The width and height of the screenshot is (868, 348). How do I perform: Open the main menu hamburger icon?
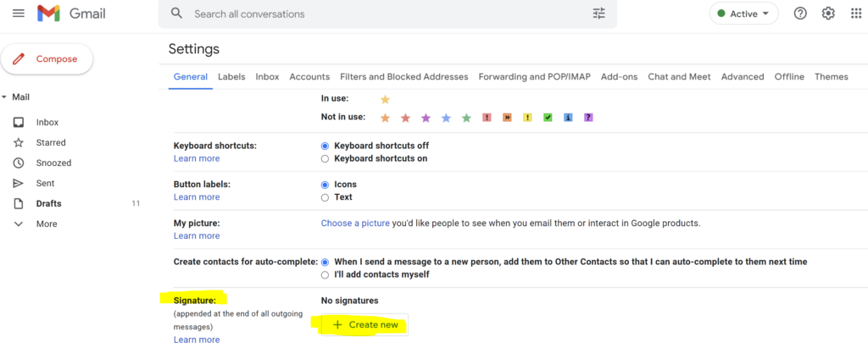click(19, 14)
